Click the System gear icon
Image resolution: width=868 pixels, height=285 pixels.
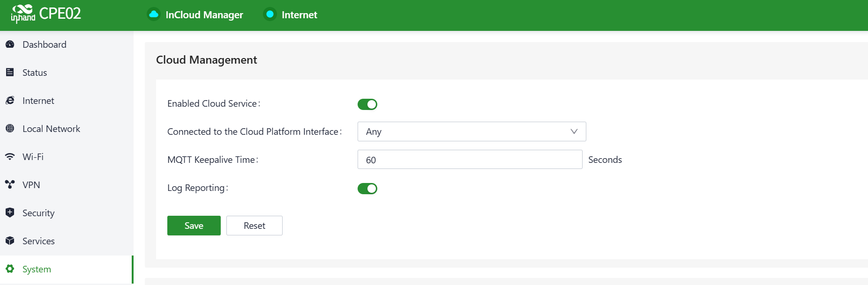(10, 269)
